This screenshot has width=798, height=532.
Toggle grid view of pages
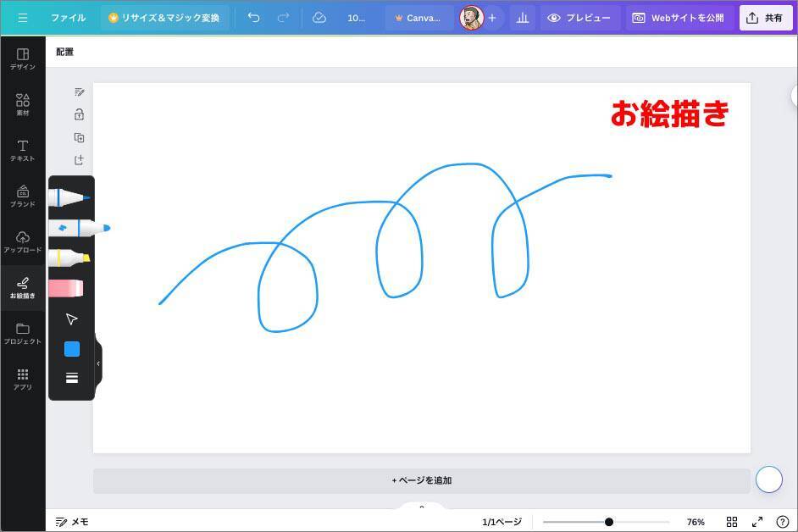pyautogui.click(x=732, y=522)
